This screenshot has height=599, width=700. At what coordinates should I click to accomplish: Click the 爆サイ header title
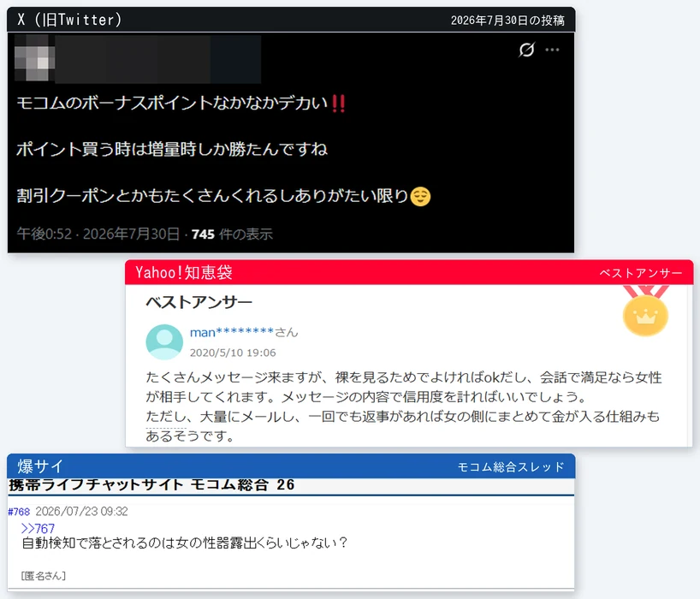click(40, 466)
